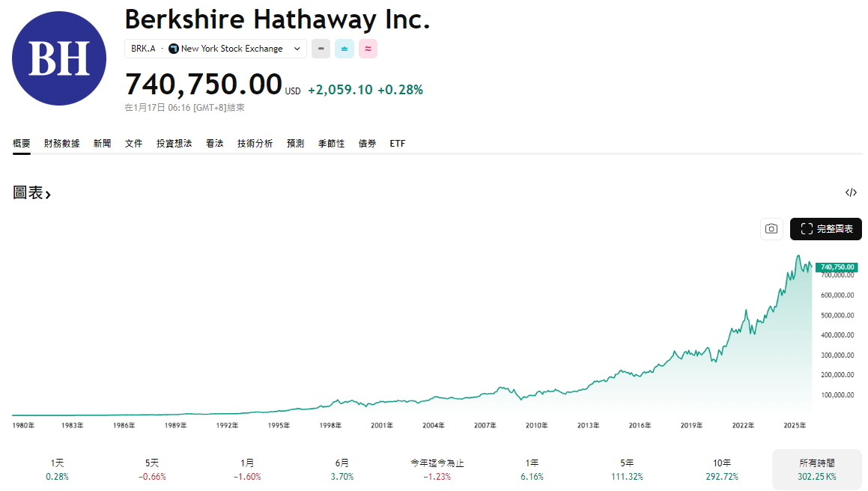Image resolution: width=868 pixels, height=491 pixels.
Task: Click the Berkshire Hathaway BH logo
Action: pyautogui.click(x=59, y=58)
